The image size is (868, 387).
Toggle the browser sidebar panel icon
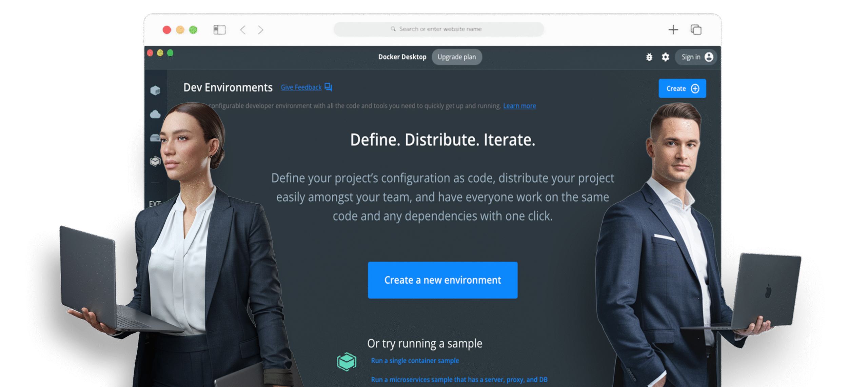point(219,30)
